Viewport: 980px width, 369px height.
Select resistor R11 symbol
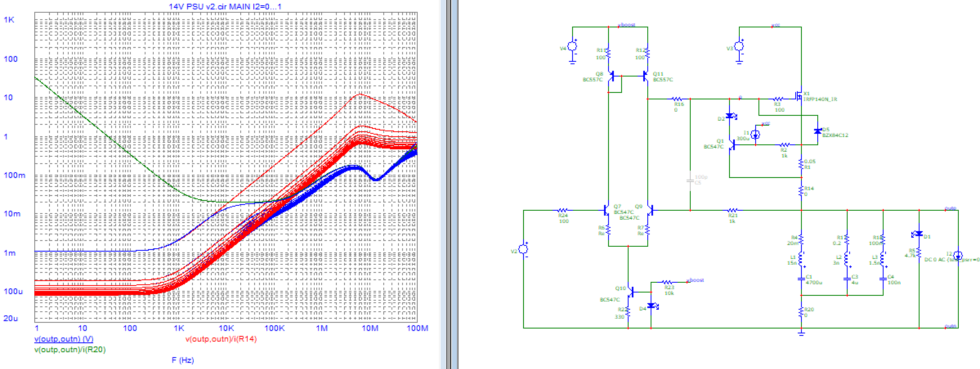click(609, 53)
